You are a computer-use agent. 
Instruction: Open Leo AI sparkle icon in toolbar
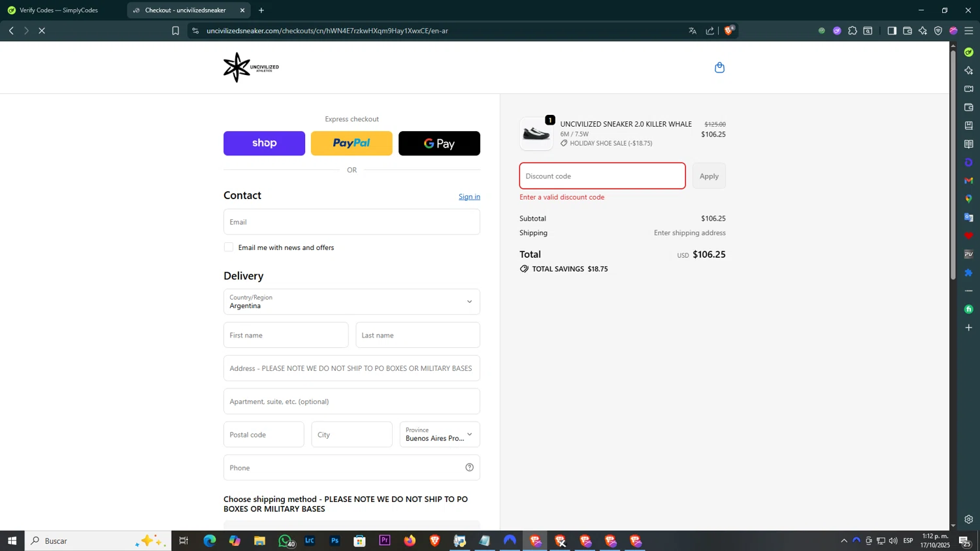point(923,31)
